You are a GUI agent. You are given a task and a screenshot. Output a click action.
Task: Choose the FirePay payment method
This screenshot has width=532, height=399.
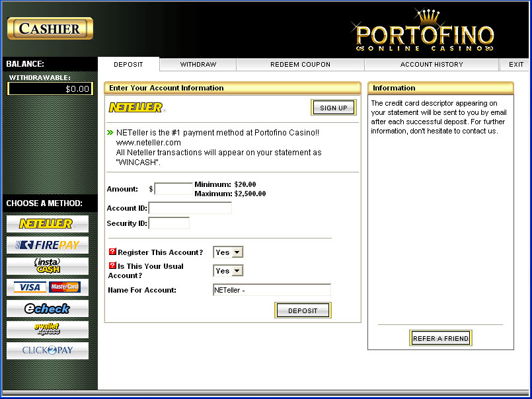click(x=47, y=245)
